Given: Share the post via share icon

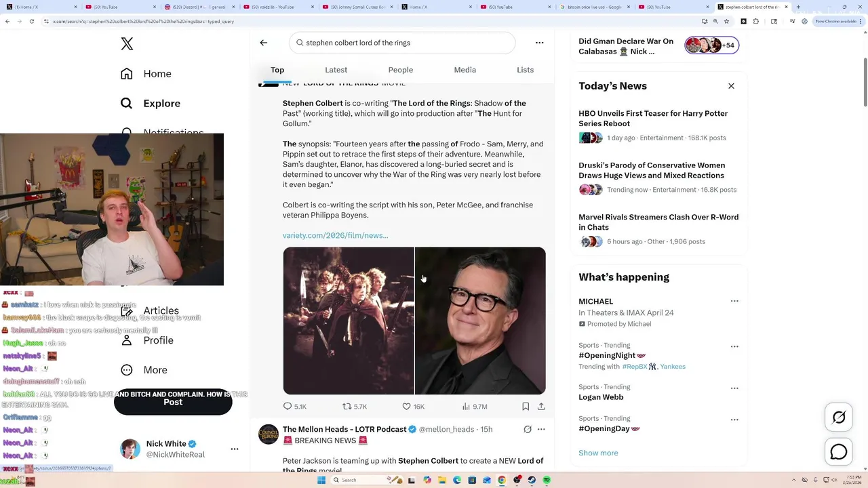Looking at the screenshot, I should tap(541, 407).
